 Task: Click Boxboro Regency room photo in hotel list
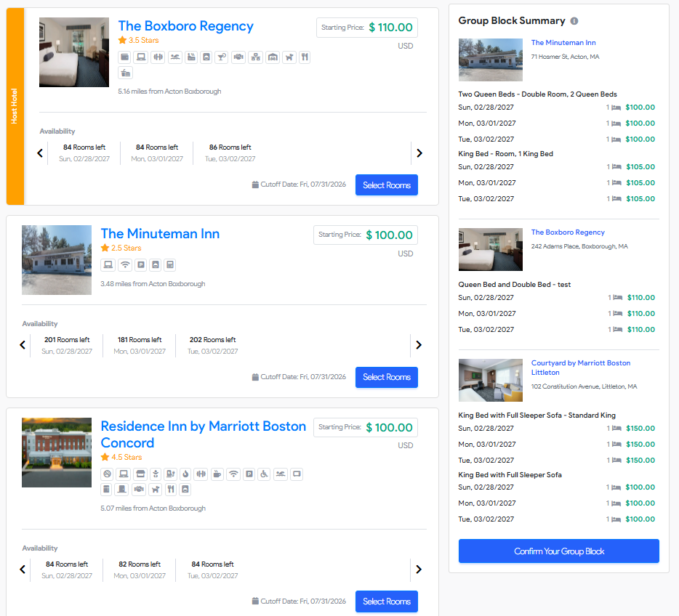pyautogui.click(x=74, y=52)
